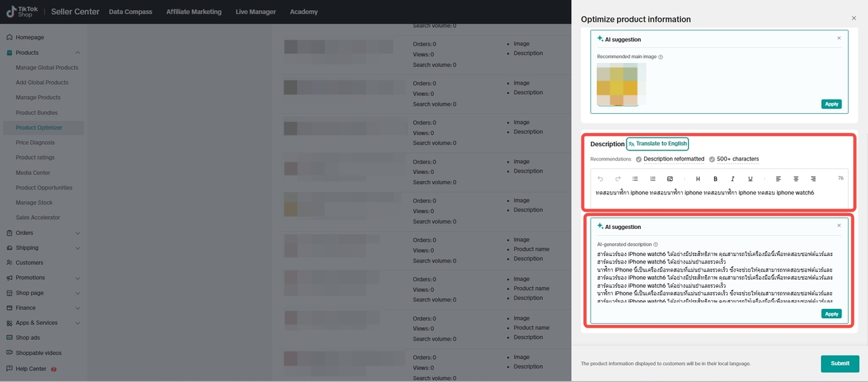The width and height of the screenshot is (868, 382).
Task: Click the bulleted list icon
Action: (x=635, y=179)
